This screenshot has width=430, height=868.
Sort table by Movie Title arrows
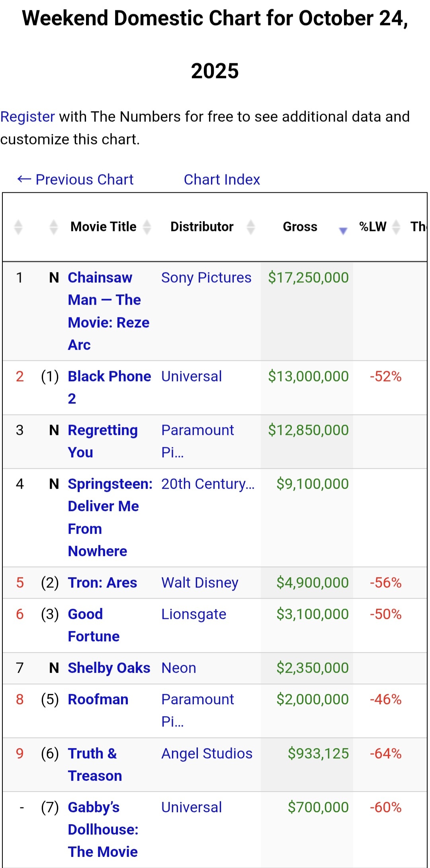(147, 227)
